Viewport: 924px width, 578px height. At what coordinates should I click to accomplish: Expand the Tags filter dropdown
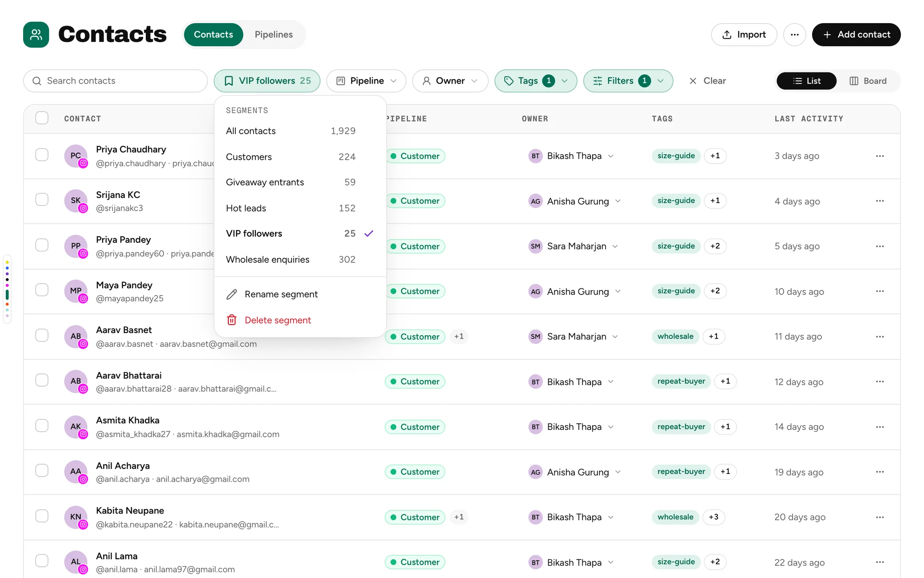(x=536, y=81)
